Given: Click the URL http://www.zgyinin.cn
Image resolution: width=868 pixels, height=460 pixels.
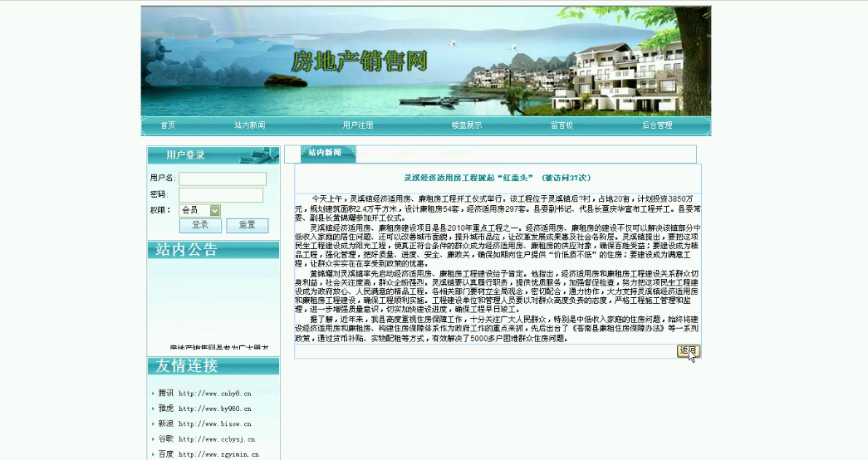Looking at the screenshot, I should (x=218, y=454).
